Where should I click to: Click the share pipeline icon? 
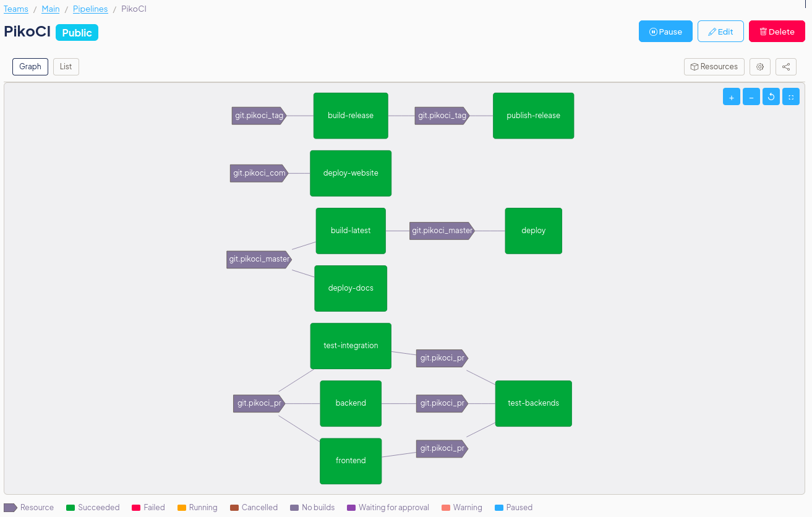click(786, 67)
